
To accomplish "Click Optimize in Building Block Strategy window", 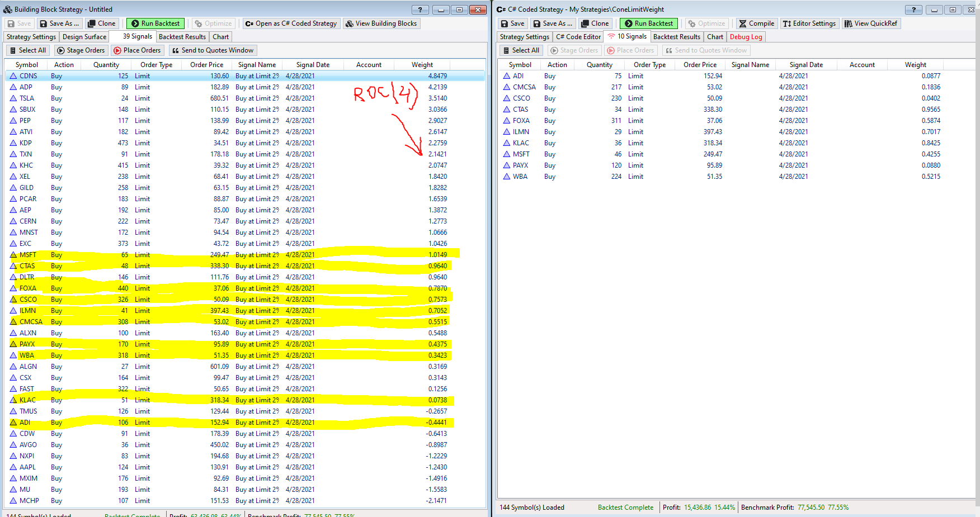I will [213, 23].
